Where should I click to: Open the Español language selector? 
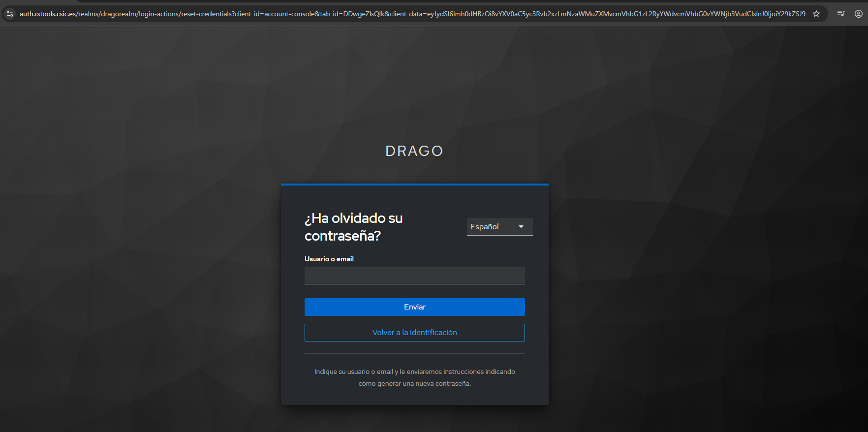pyautogui.click(x=499, y=227)
